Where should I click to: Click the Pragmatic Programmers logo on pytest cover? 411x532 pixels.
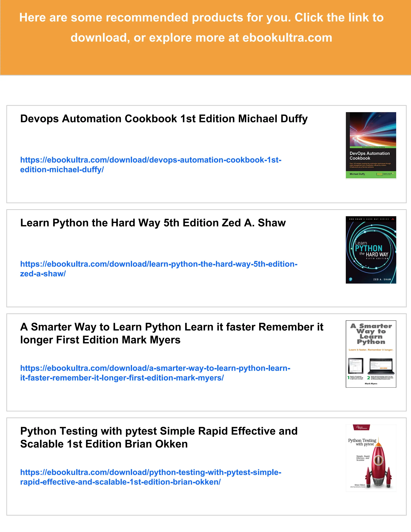coord(361,427)
